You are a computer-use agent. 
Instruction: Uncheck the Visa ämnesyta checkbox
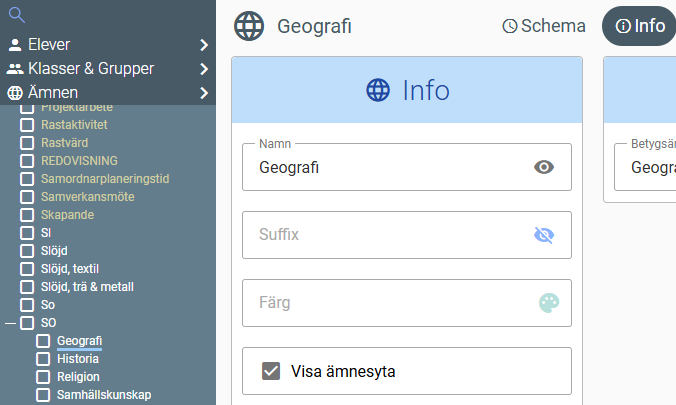270,371
